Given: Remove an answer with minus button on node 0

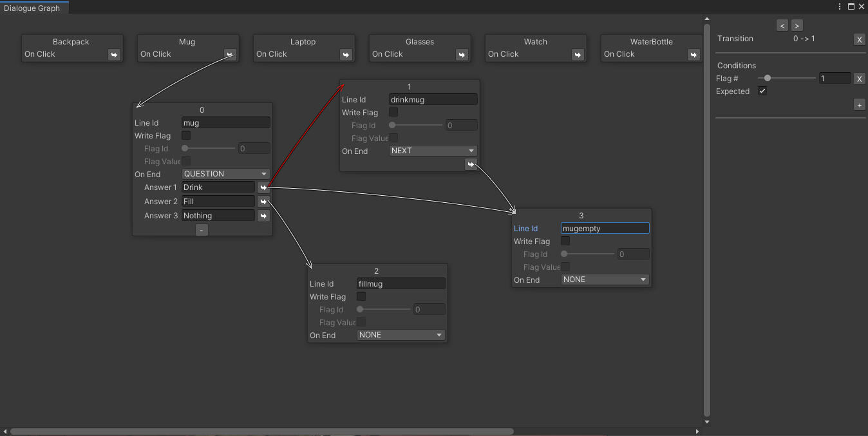Looking at the screenshot, I should click(202, 230).
